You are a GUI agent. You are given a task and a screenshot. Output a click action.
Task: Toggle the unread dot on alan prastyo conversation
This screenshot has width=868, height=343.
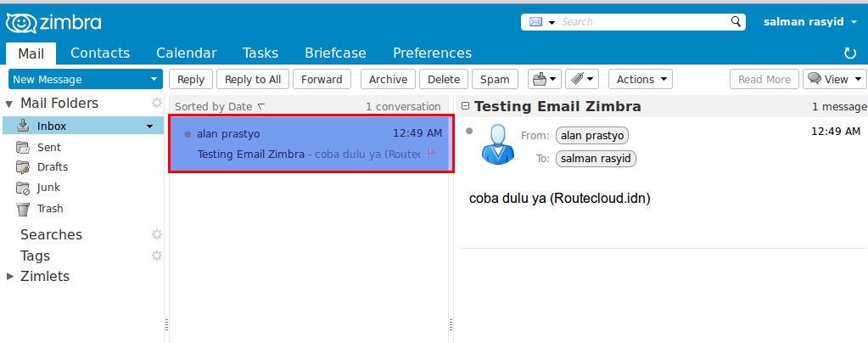[x=188, y=134]
